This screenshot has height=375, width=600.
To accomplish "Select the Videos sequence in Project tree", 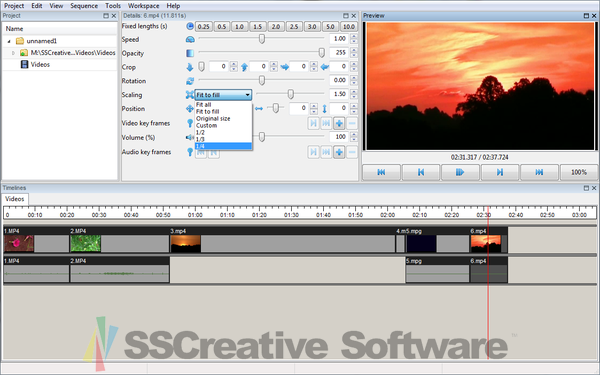I will click(40, 64).
